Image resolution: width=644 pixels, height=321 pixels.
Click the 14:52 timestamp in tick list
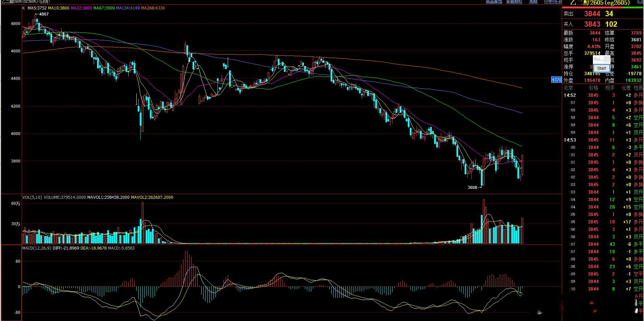(570, 95)
